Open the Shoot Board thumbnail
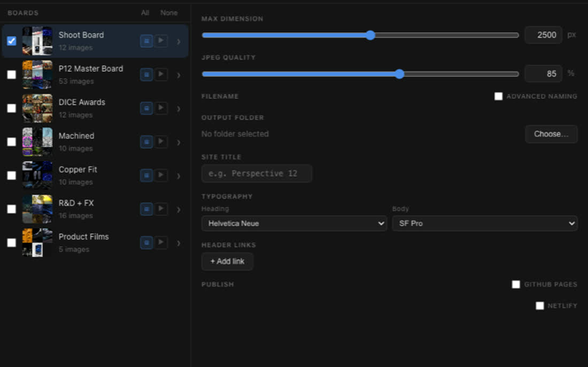This screenshot has width=588, height=367. pos(37,41)
